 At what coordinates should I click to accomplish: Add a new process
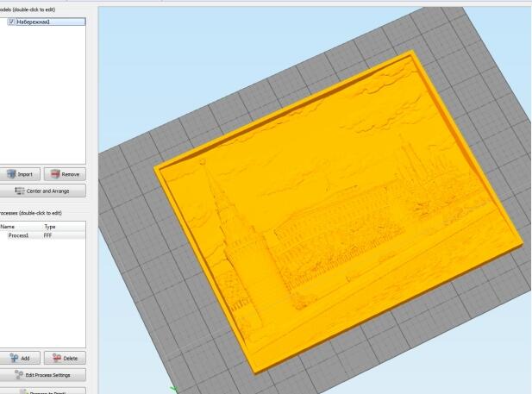click(x=19, y=358)
